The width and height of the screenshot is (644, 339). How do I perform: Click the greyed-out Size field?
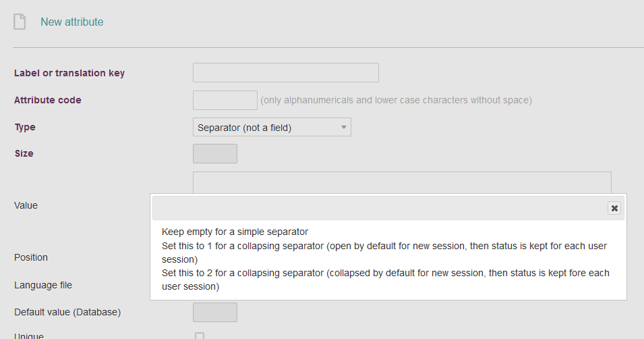click(x=215, y=153)
